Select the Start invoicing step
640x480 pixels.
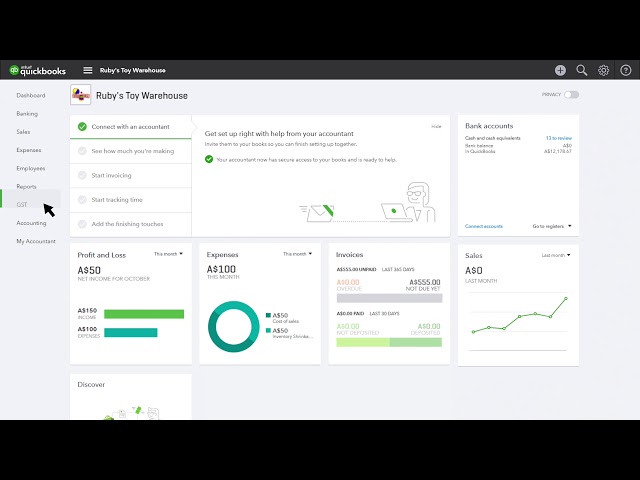pos(131,176)
